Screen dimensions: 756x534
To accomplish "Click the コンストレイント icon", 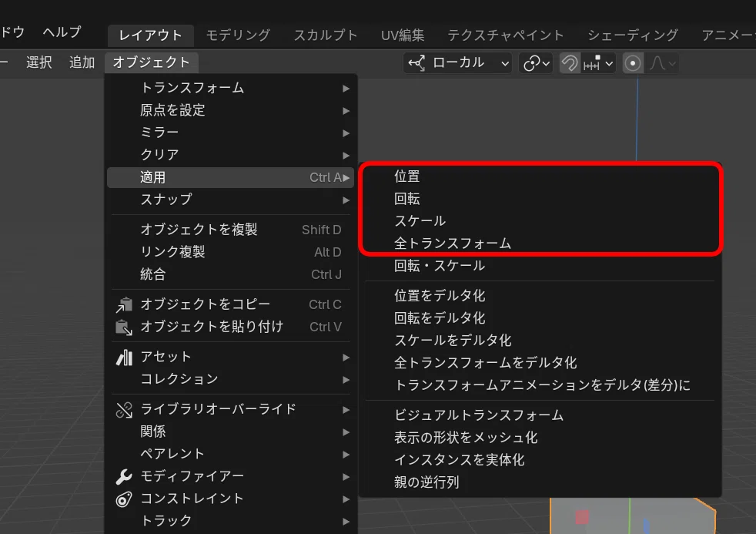I will tap(124, 499).
